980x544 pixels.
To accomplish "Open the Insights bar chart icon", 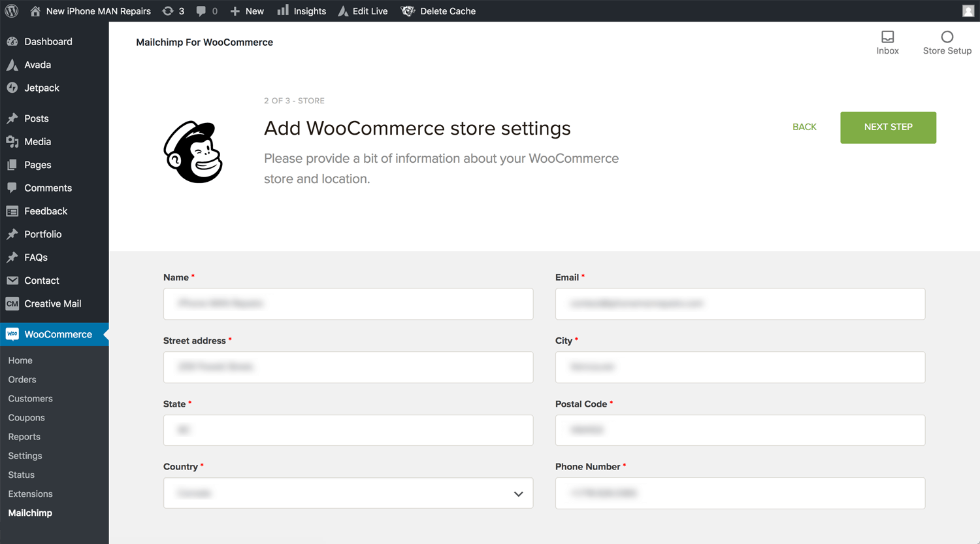I will click(283, 10).
